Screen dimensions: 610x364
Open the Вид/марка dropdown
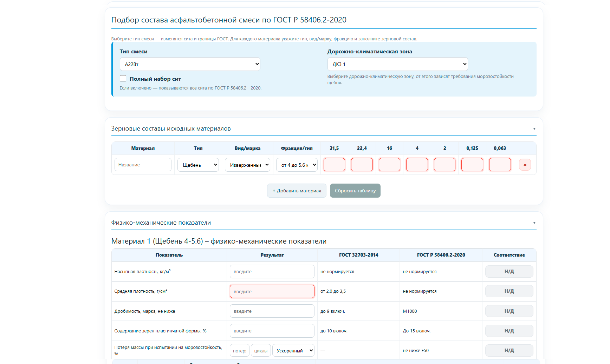[247, 165]
